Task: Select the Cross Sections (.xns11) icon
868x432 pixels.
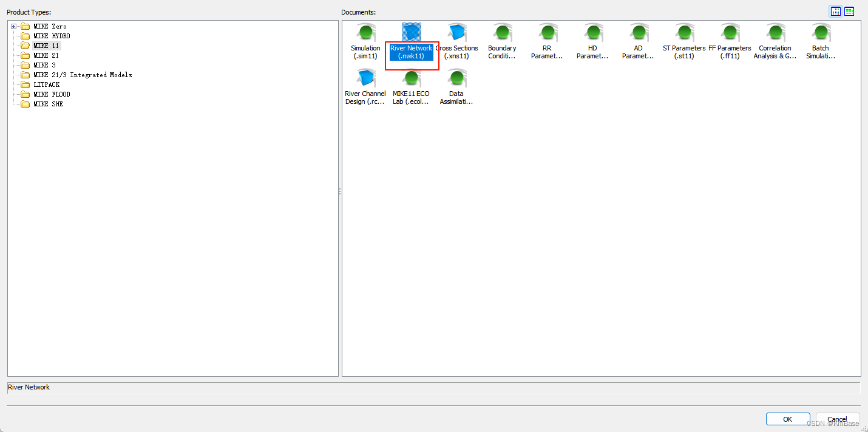Action: click(456, 33)
